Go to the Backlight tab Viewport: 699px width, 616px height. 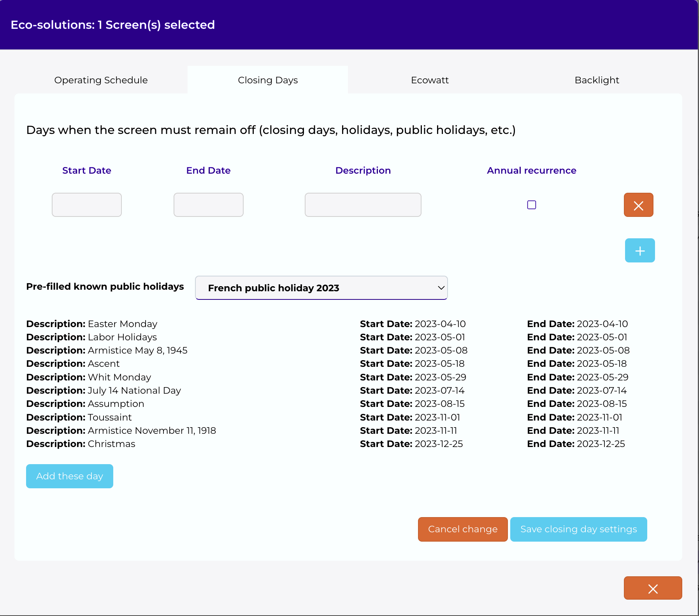tap(597, 80)
